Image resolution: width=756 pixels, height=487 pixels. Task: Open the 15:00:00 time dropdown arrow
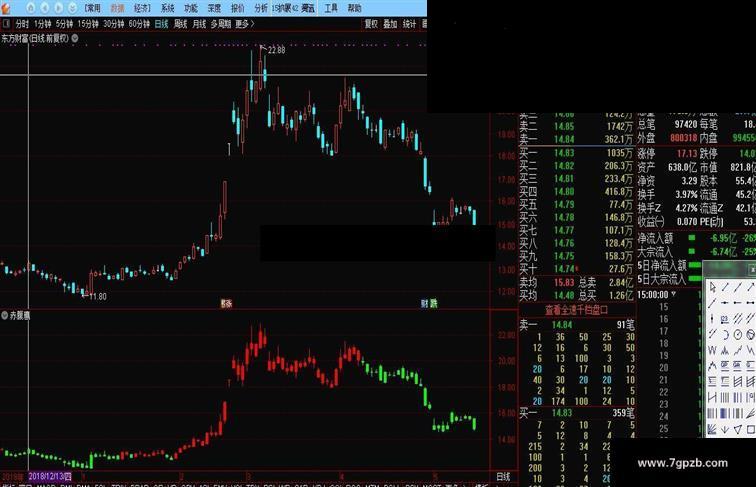(x=674, y=294)
